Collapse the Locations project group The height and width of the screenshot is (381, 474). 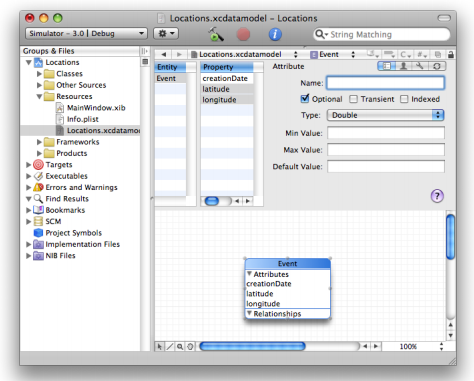[x=29, y=62]
